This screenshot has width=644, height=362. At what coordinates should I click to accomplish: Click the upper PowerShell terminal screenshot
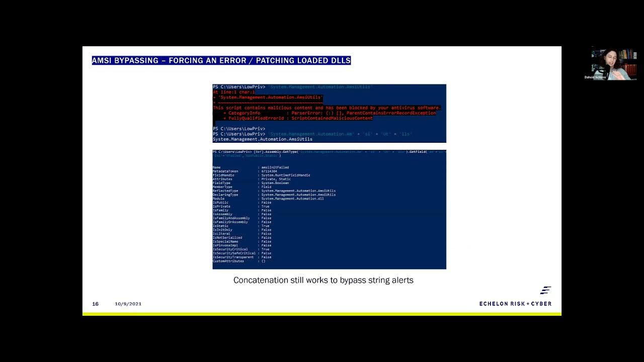[x=329, y=113]
